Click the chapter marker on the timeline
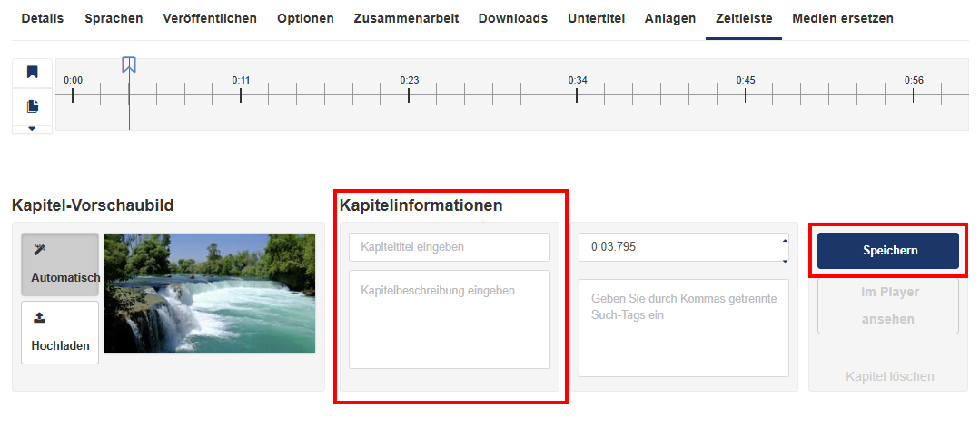 click(129, 65)
